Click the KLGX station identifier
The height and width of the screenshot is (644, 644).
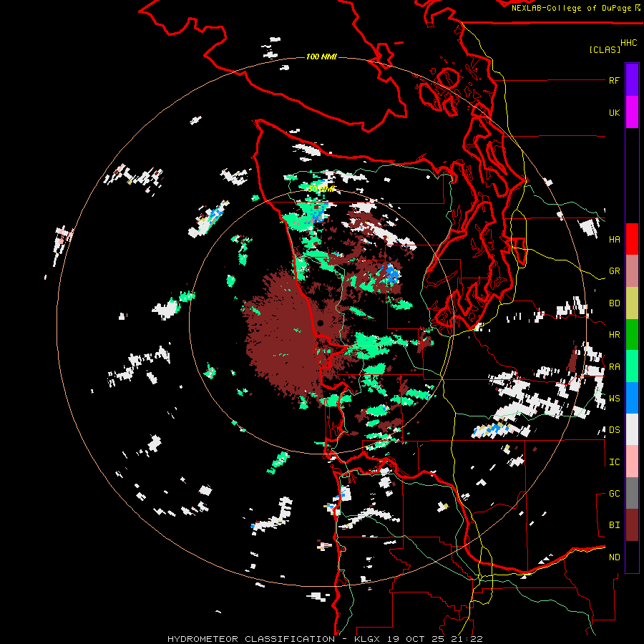[x=368, y=639]
